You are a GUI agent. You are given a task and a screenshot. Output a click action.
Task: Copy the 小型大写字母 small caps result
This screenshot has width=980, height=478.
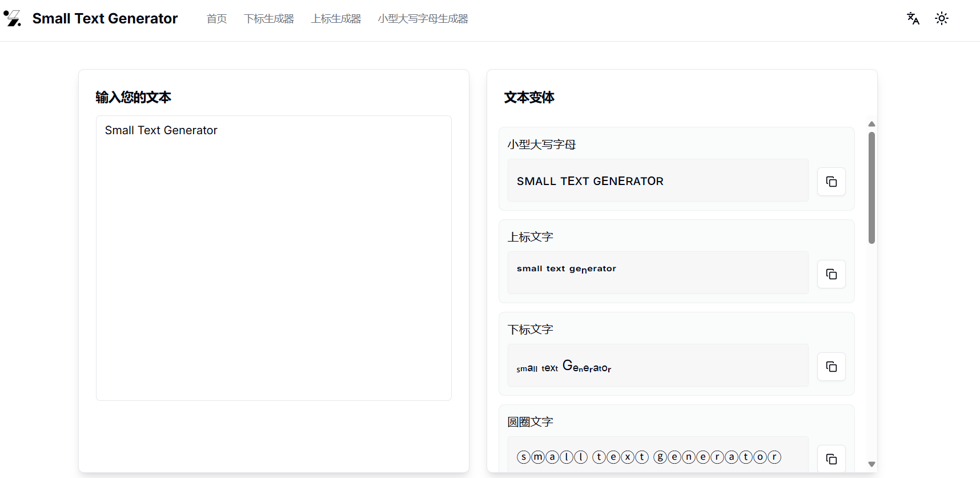[831, 182]
